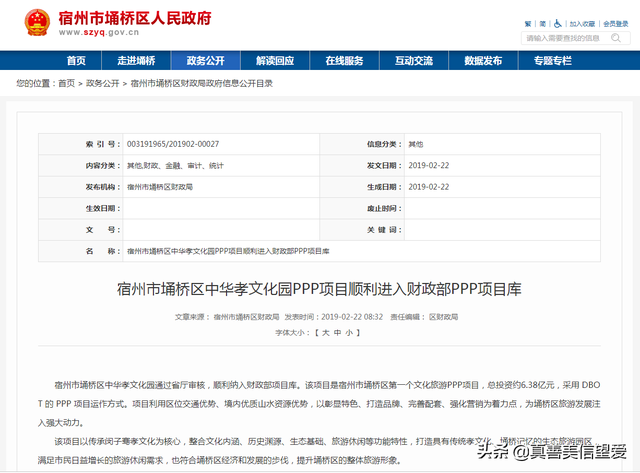
Task: Click the 生成日期 value 2019-02-22
Action: pyautogui.click(x=429, y=187)
